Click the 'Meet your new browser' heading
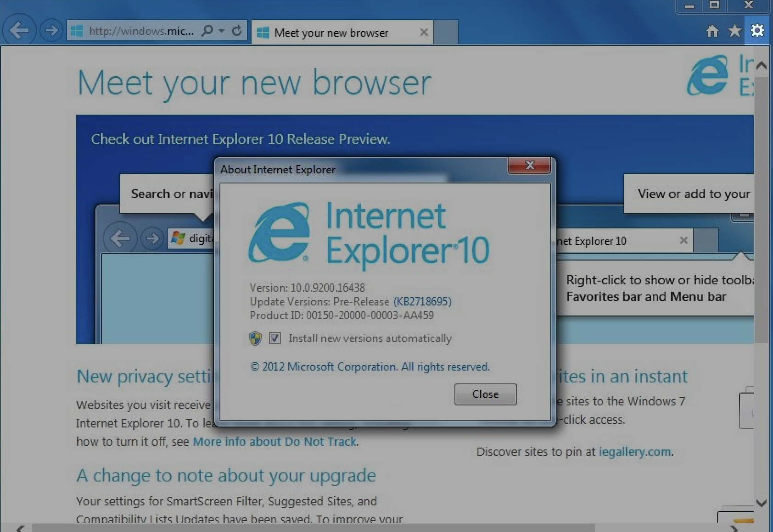 [x=254, y=83]
